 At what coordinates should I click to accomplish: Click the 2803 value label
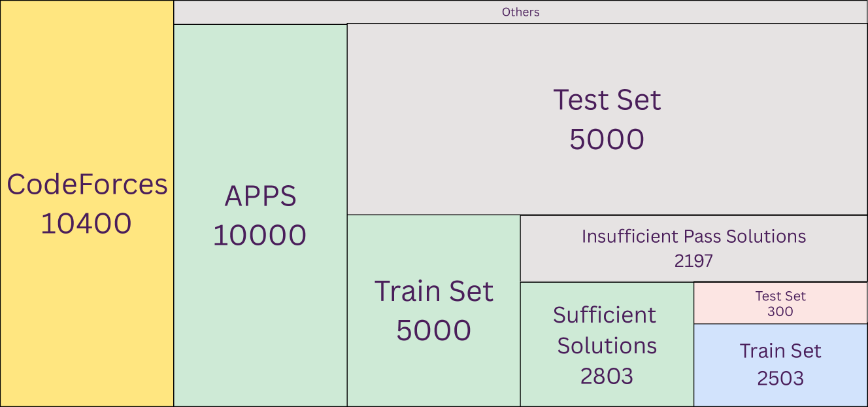pyautogui.click(x=607, y=376)
